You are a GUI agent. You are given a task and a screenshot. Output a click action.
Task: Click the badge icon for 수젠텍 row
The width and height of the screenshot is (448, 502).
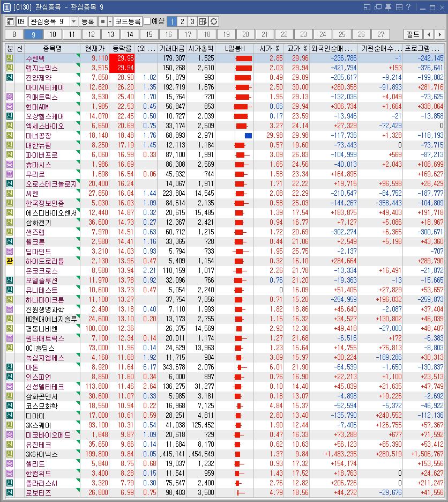10,58
